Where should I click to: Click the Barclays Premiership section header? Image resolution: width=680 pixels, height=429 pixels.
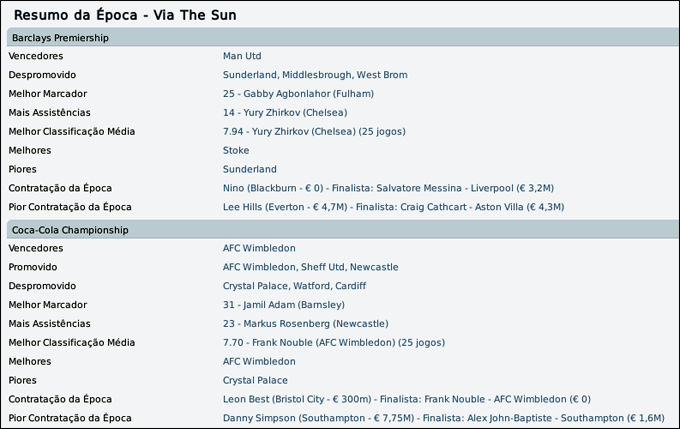(x=61, y=38)
